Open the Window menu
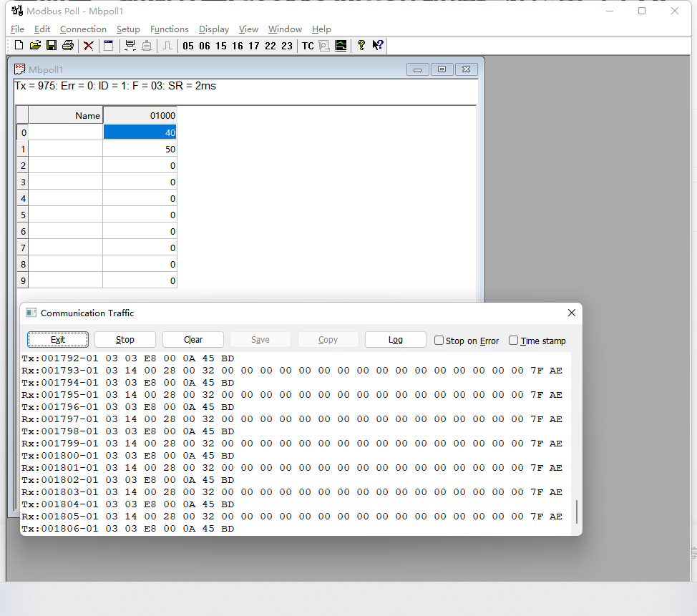 click(x=285, y=29)
